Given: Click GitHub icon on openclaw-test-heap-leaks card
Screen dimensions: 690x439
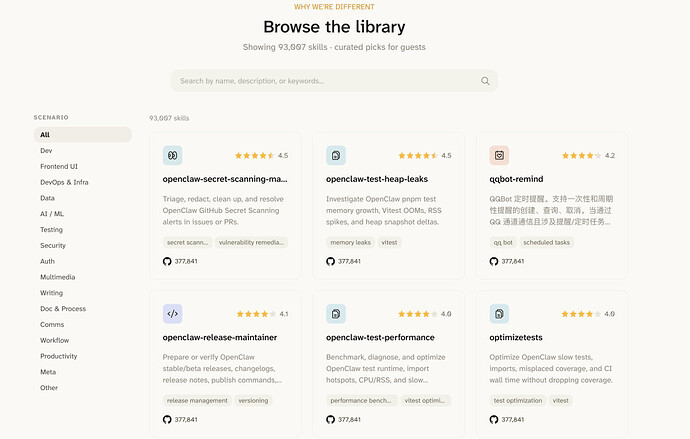Looking at the screenshot, I should [330, 261].
